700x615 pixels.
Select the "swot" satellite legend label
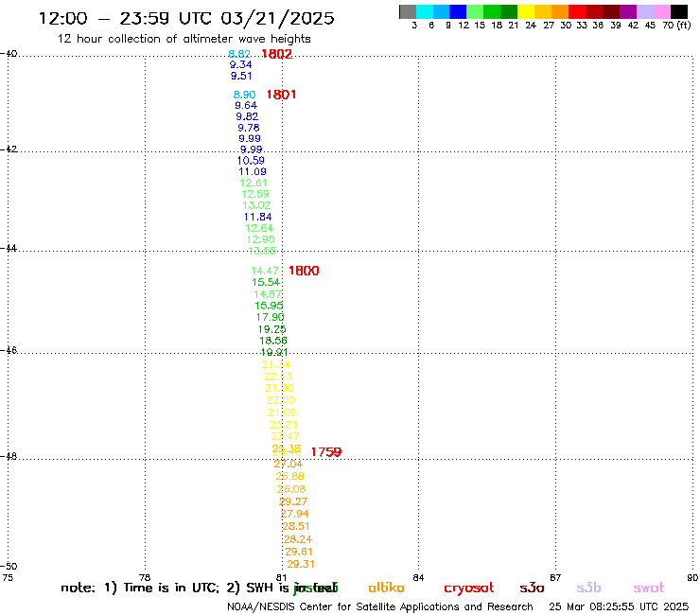[x=649, y=588]
